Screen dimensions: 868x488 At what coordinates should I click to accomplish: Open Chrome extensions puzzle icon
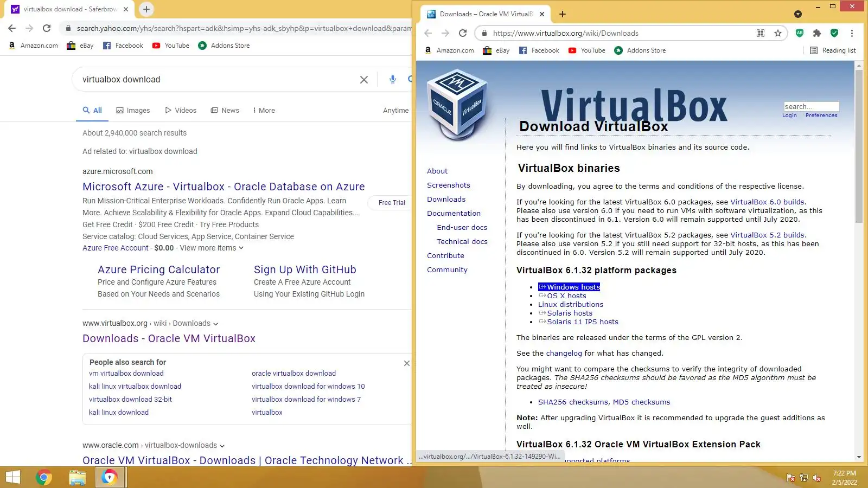click(x=817, y=33)
